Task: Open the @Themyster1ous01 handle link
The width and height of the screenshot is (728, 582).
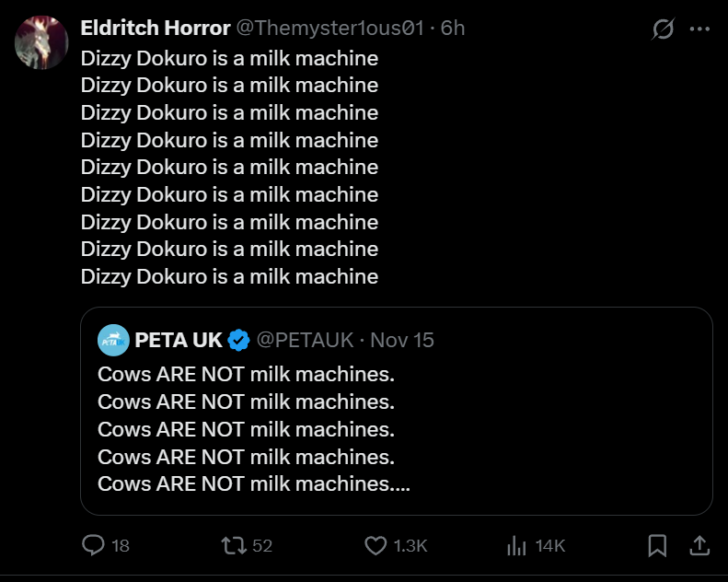Action: coord(330,29)
